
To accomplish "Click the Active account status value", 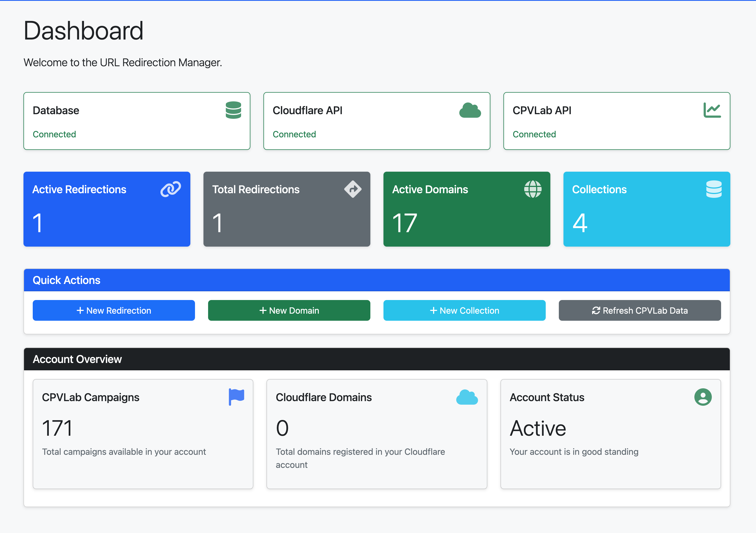I will pos(538,428).
